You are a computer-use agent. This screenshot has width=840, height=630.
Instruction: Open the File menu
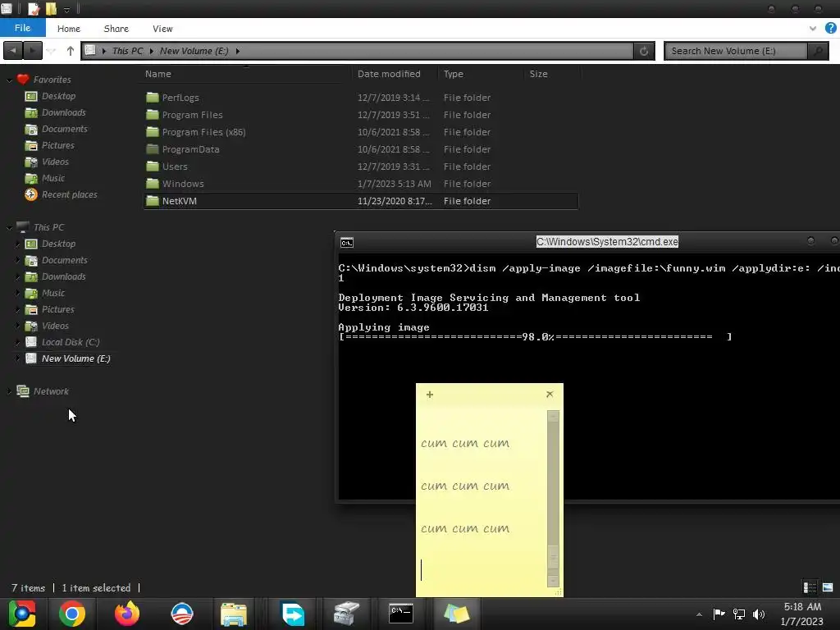point(22,28)
